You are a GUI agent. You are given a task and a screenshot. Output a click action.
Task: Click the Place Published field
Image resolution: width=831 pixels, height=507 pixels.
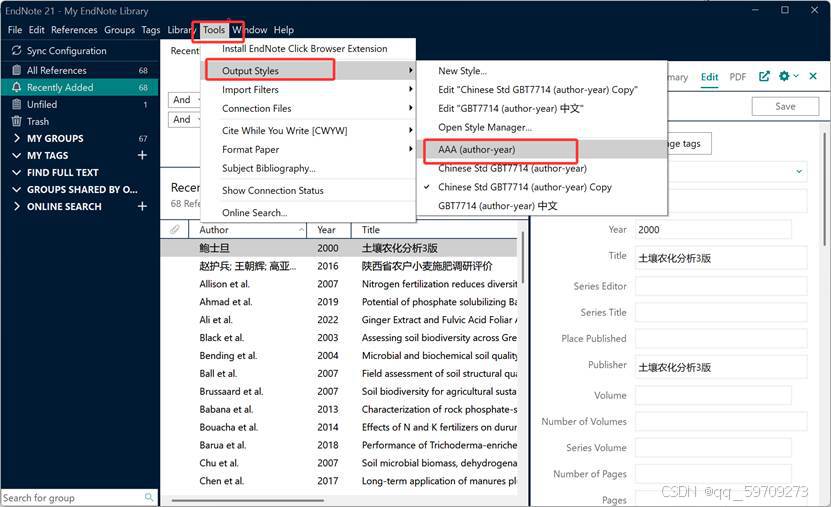(721, 338)
